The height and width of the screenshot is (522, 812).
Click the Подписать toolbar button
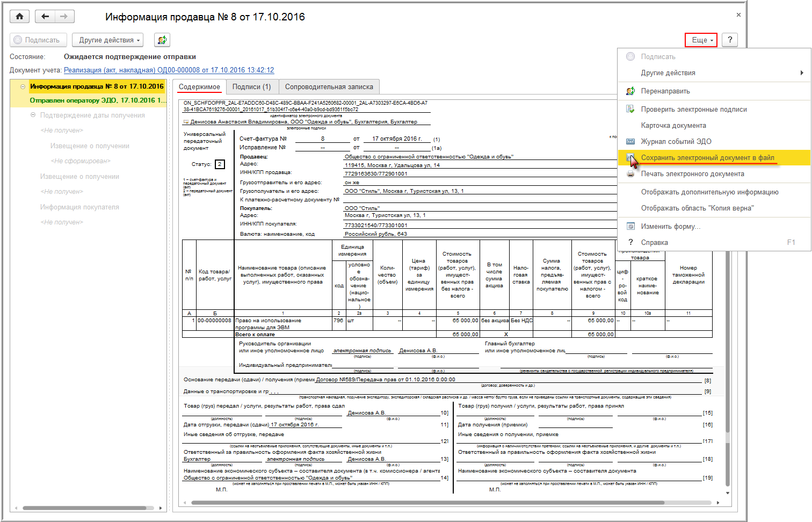click(x=38, y=40)
